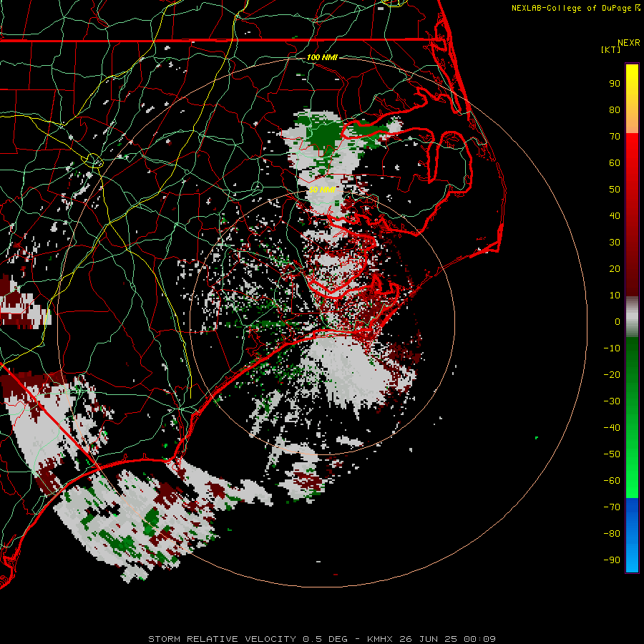The height and width of the screenshot is (644, 644).
Task: Click the -50 value on velocity scale
Action: pyautogui.click(x=612, y=454)
